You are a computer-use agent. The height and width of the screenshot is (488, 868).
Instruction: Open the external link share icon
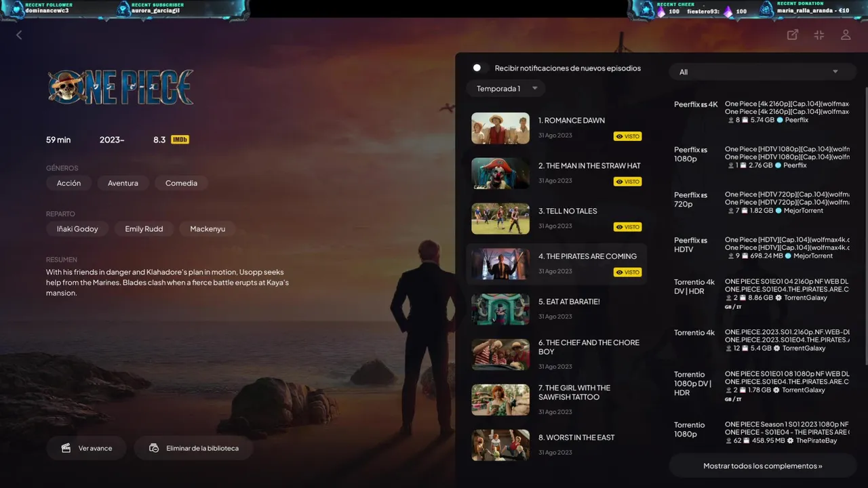(x=792, y=35)
